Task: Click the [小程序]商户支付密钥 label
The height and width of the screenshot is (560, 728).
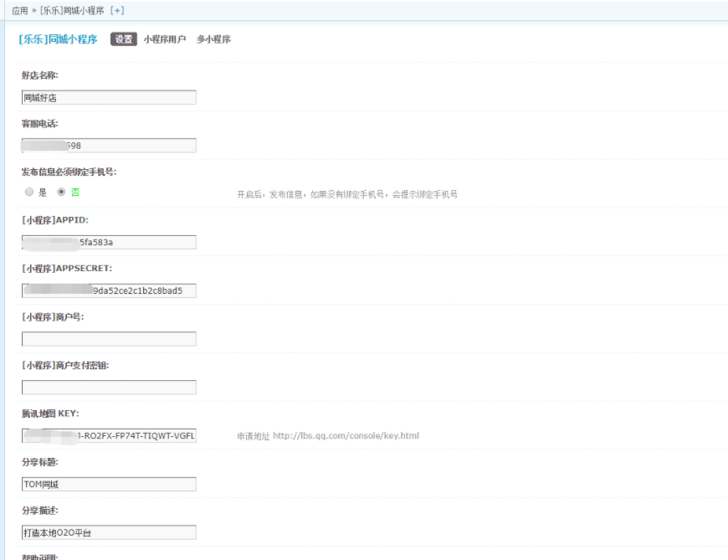Action: pos(65,366)
